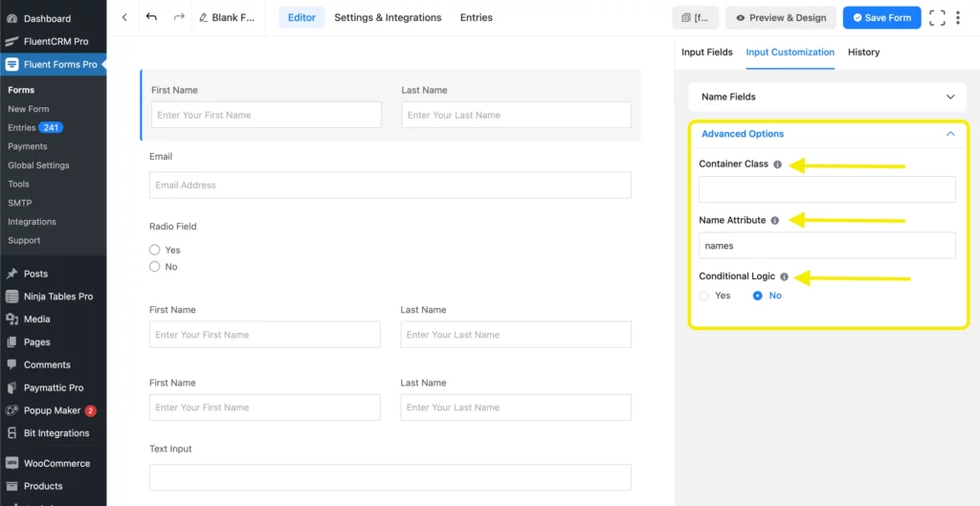Viewport: 980px width, 506px height.
Task: Open SMTP in the sidebar
Action: pyautogui.click(x=20, y=203)
